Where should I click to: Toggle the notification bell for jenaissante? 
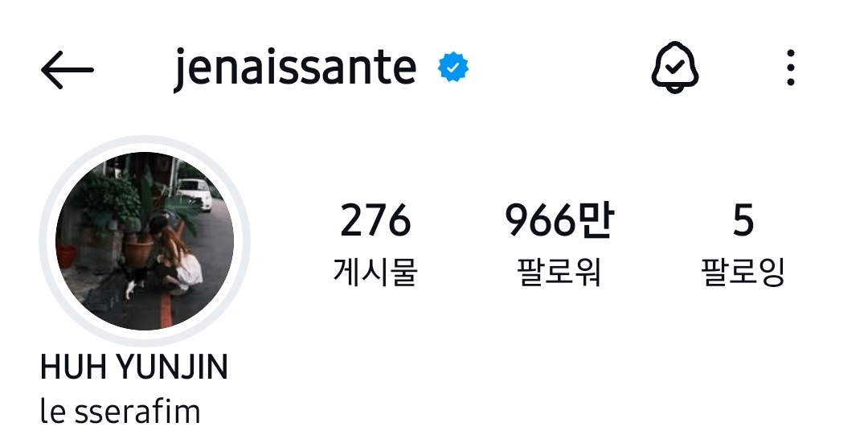click(x=674, y=68)
